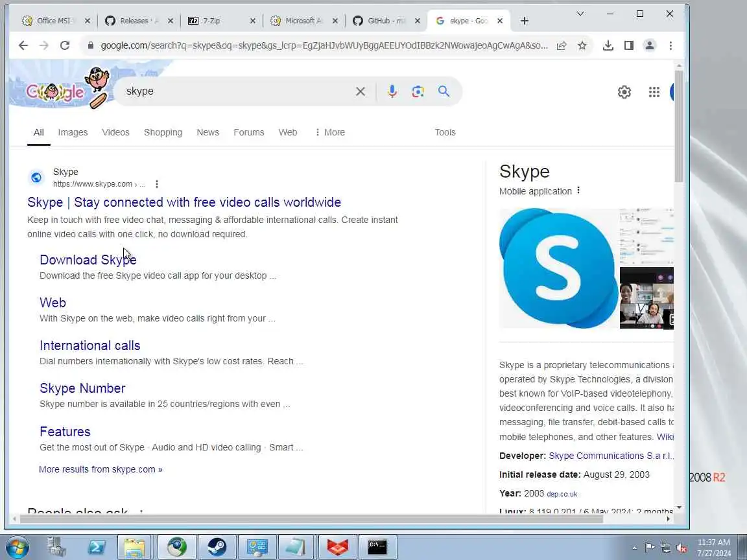Select the Videos search filter

point(116,132)
